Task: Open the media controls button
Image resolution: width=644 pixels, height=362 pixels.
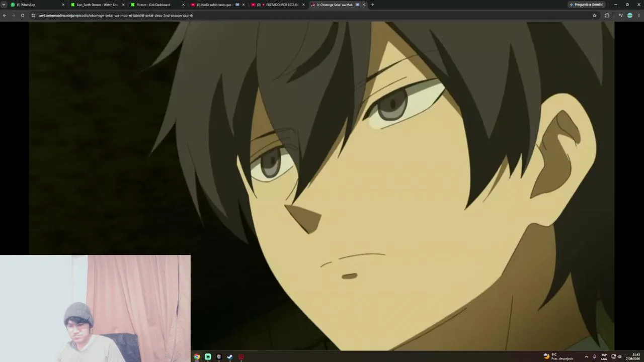Action: point(620,16)
